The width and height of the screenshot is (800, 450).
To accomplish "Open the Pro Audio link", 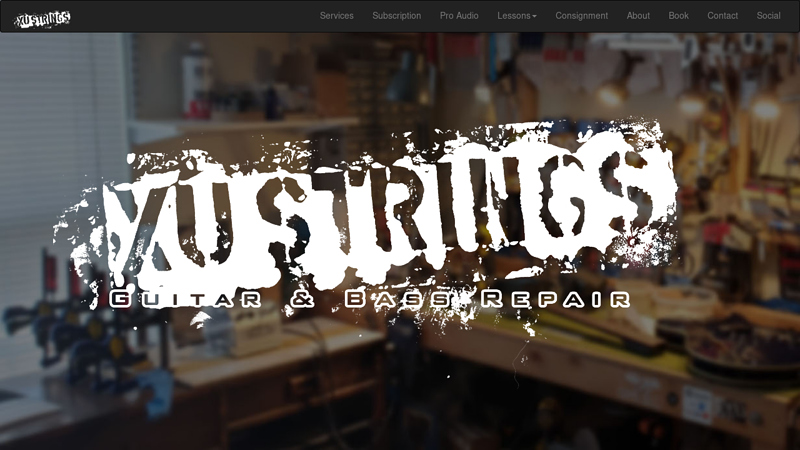I will 459,16.
